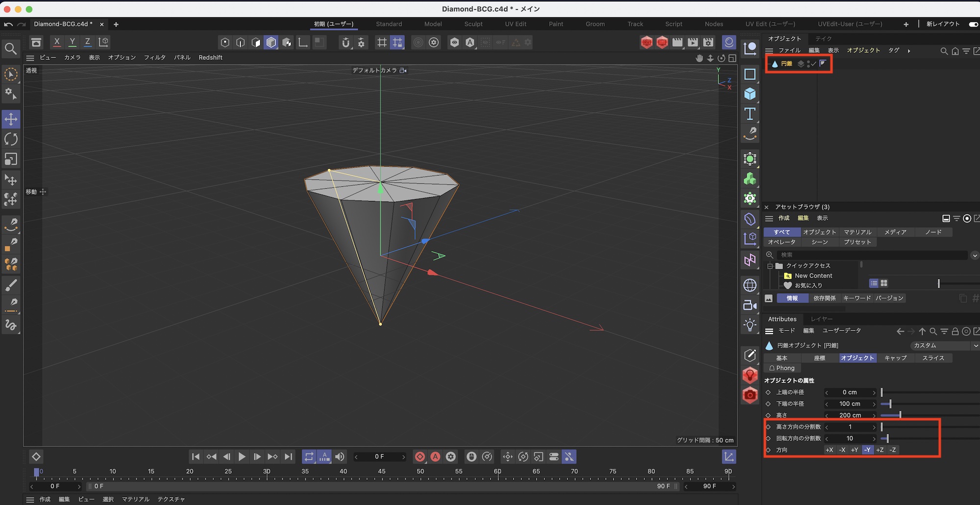Click the マテリアル asset filter button
This screenshot has width=980, height=505.
[x=857, y=232]
